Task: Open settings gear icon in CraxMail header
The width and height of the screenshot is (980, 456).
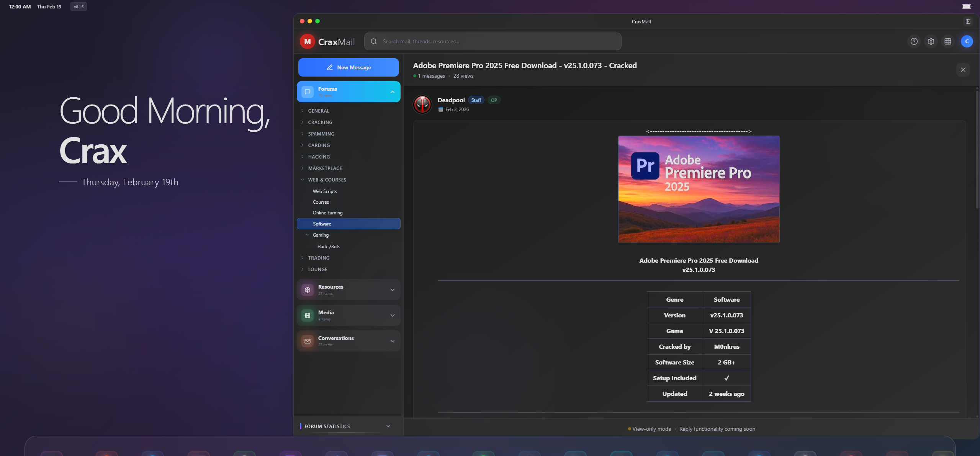Action: [931, 41]
